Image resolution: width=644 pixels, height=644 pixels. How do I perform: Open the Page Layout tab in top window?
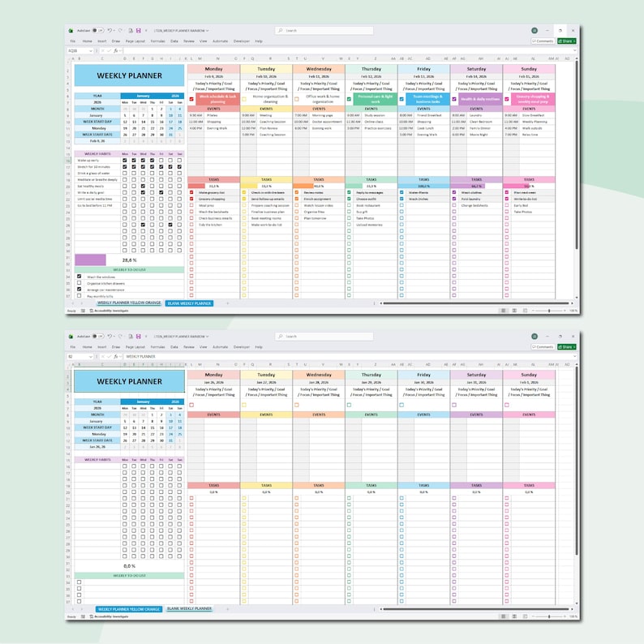pos(135,41)
